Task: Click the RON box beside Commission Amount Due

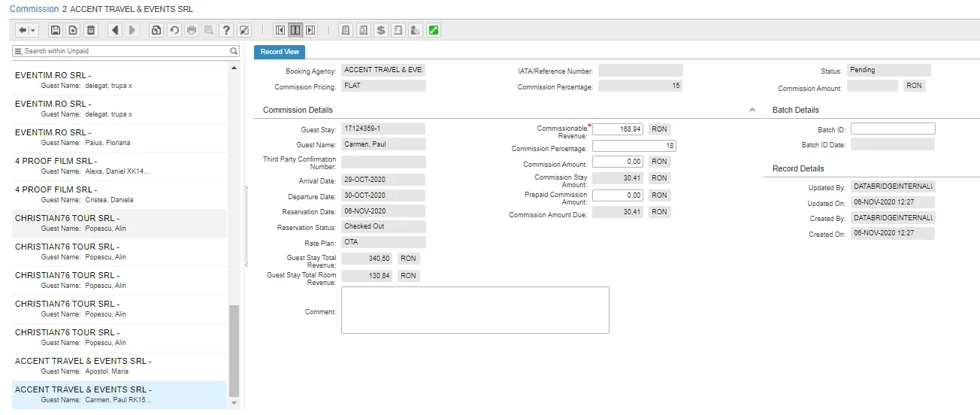Action: (x=659, y=212)
